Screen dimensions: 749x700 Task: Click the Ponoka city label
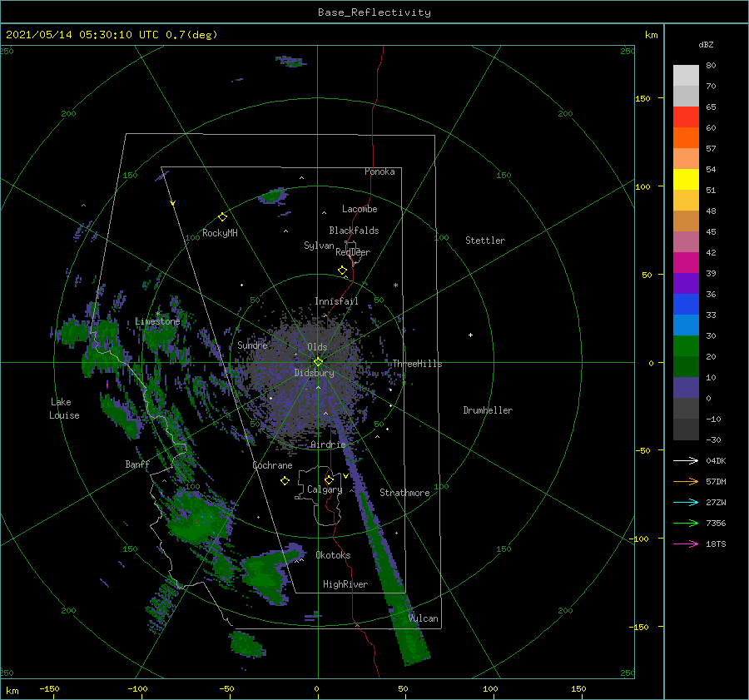379,171
